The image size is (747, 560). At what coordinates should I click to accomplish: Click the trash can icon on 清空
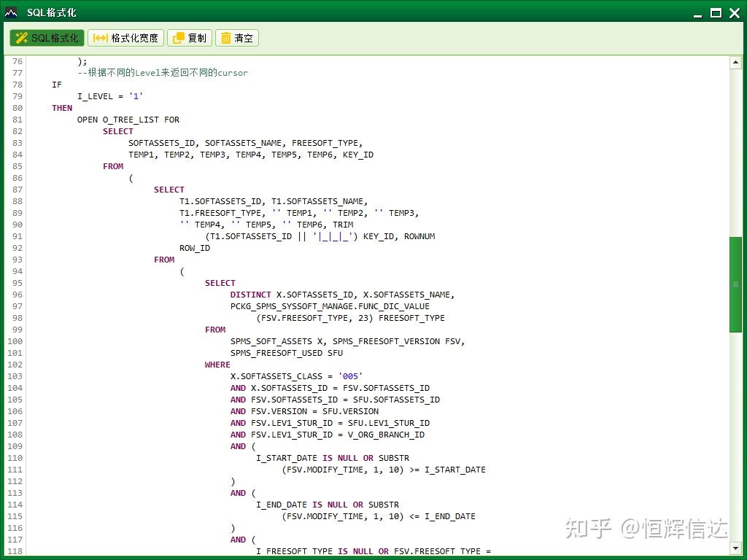[x=226, y=38]
